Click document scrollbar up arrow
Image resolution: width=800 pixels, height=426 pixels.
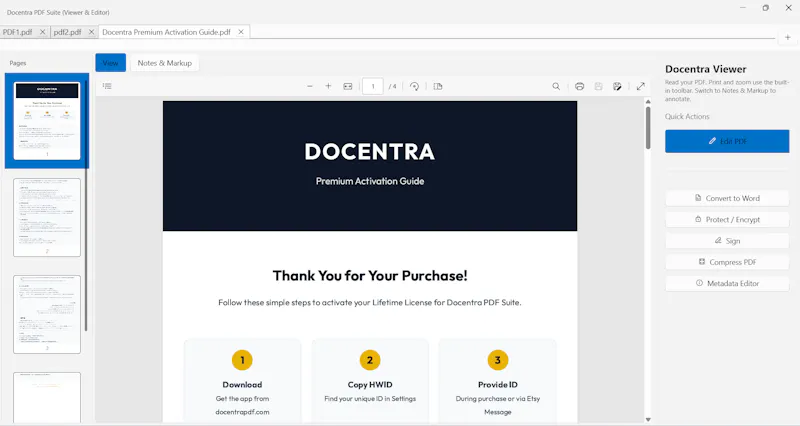648,102
